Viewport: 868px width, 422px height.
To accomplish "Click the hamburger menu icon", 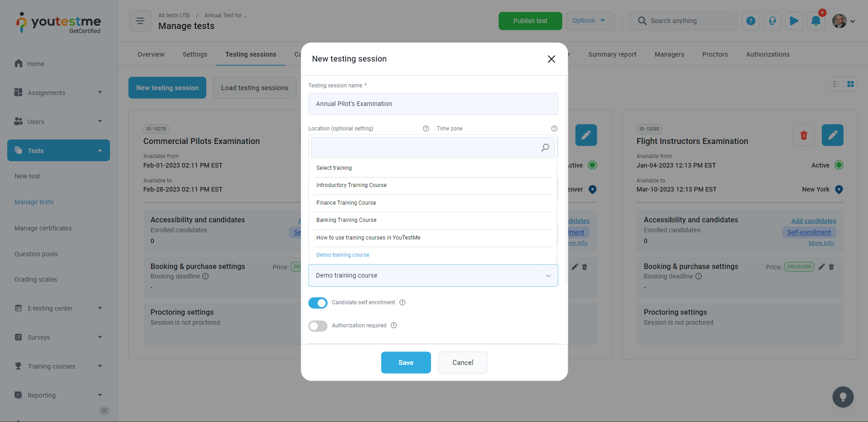I will [140, 21].
